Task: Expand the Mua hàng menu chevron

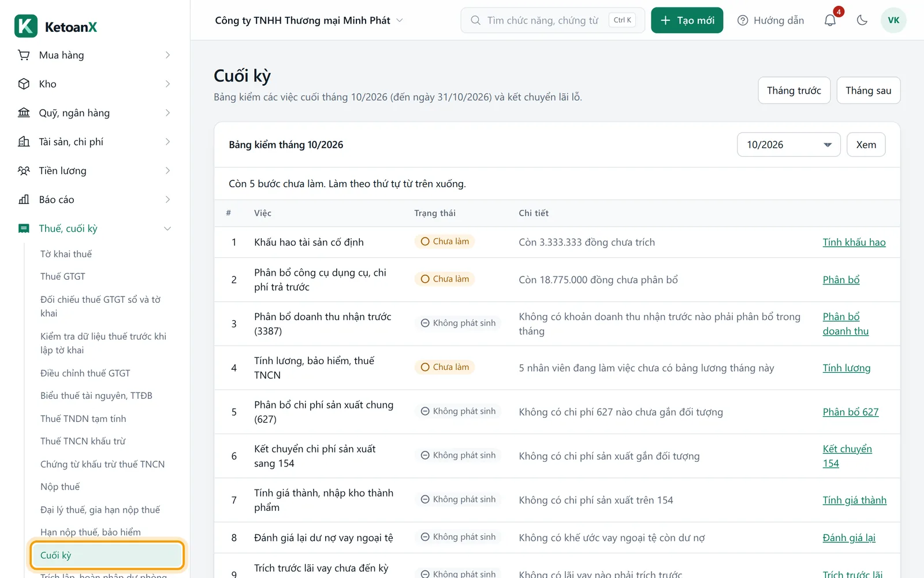Action: click(x=167, y=55)
